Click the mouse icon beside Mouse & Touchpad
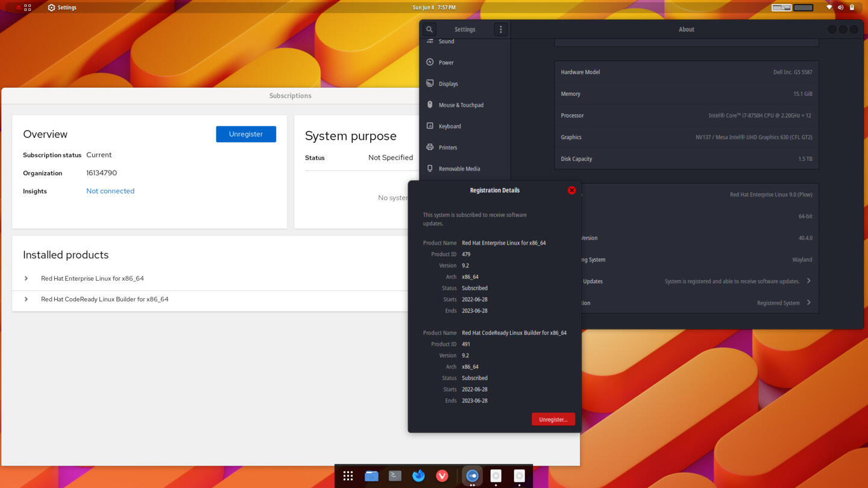Screen dimensions: 868x488 coord(430,104)
